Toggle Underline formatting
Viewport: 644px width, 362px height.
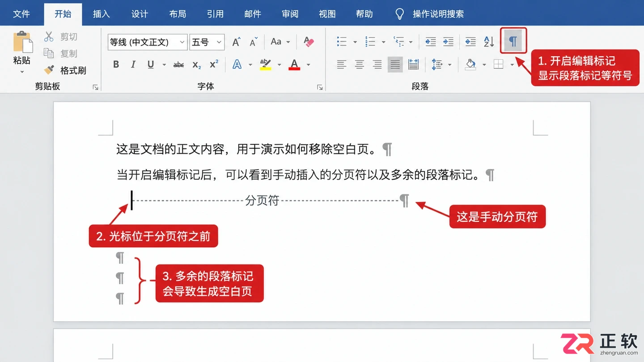[151, 64]
